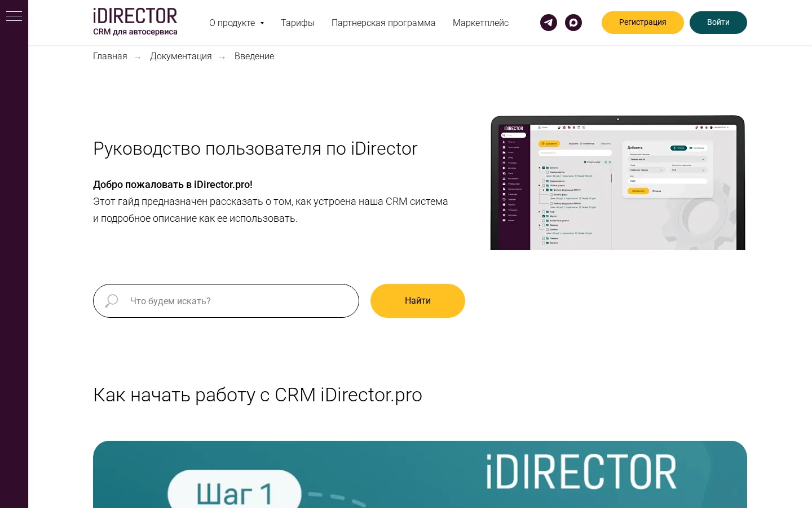Viewport: 812px width, 508px height.
Task: Click the "Найти" search button
Action: pyautogui.click(x=418, y=301)
